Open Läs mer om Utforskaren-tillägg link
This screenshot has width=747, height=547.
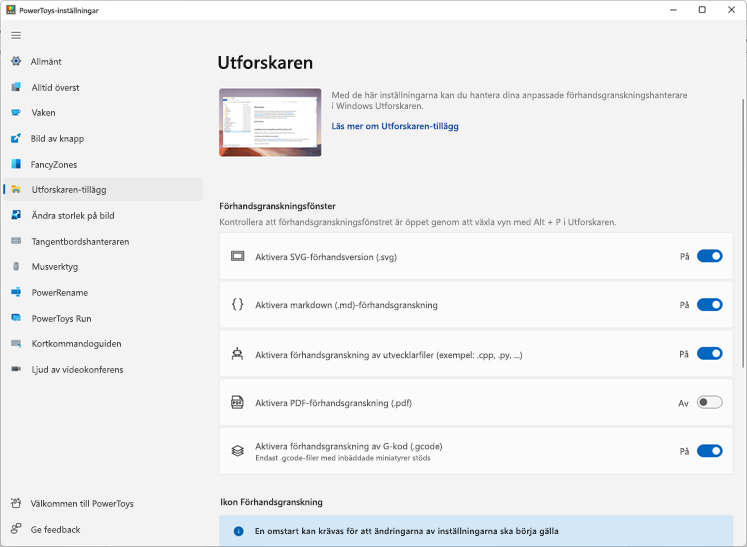coord(395,126)
